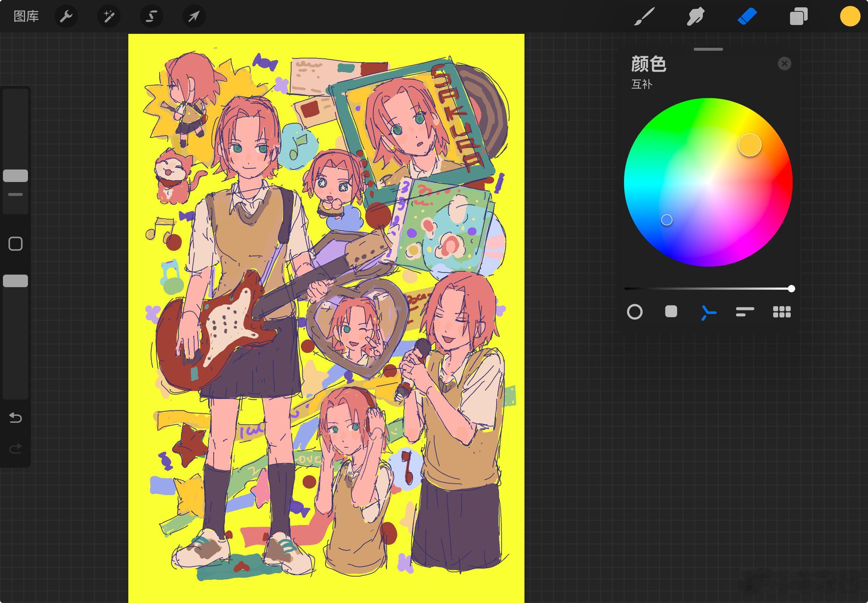
Task: Select the Harmony color tab
Action: [708, 313]
